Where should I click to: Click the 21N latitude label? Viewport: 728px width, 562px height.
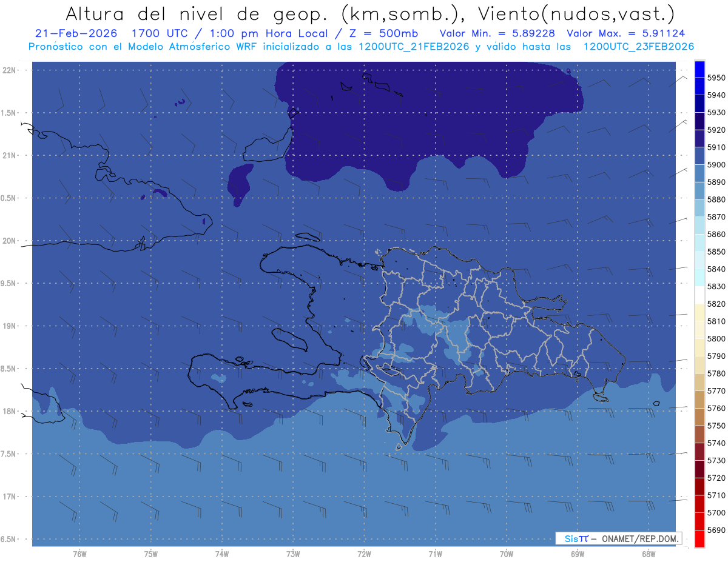tap(10, 155)
